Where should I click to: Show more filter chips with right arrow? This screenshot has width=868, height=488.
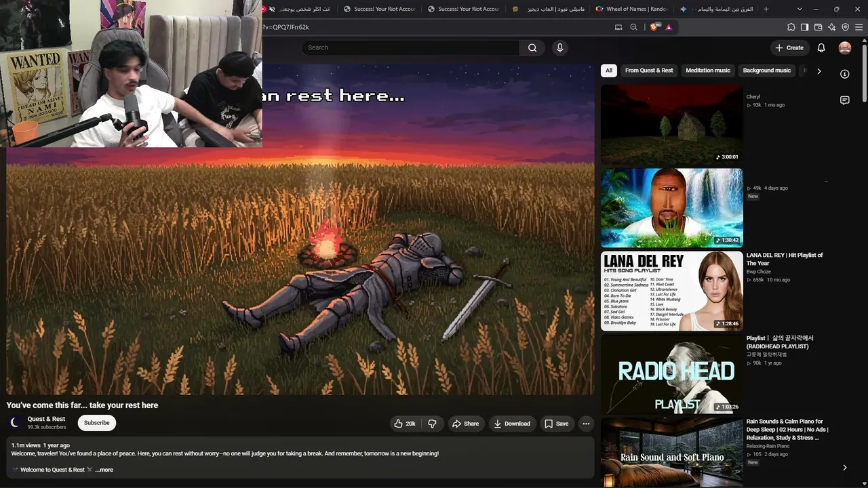(x=818, y=70)
